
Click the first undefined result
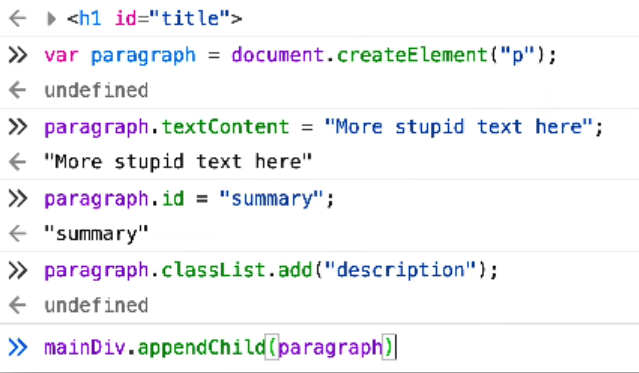(x=96, y=90)
